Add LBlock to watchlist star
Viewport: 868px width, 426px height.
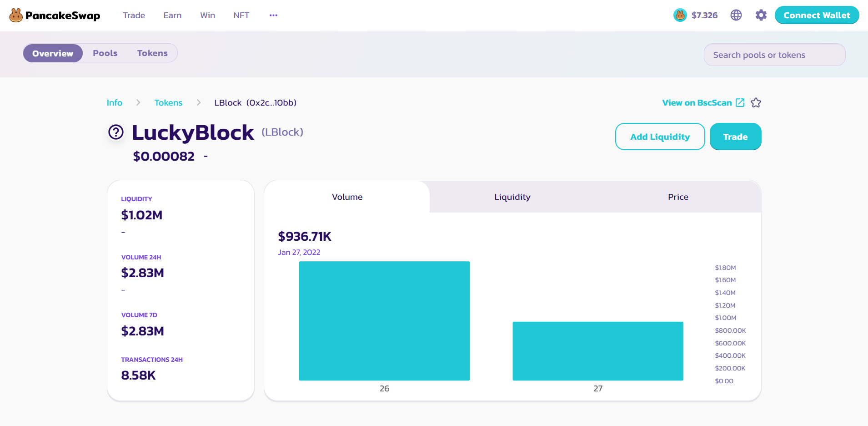756,103
